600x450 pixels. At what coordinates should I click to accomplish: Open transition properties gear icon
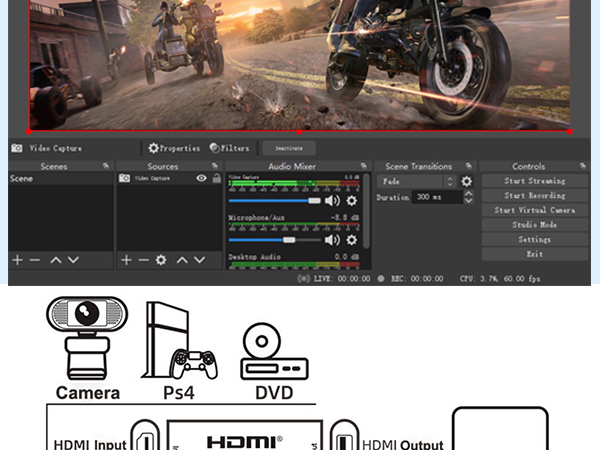click(466, 181)
